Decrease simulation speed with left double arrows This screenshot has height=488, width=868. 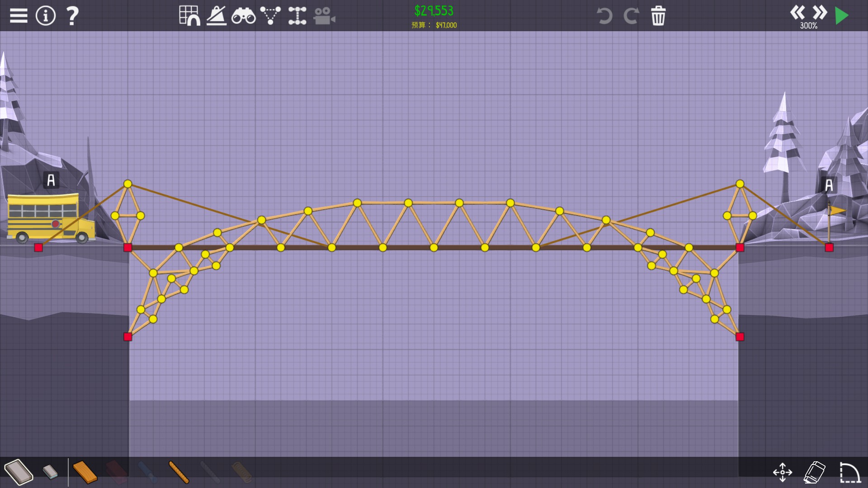pos(797,12)
